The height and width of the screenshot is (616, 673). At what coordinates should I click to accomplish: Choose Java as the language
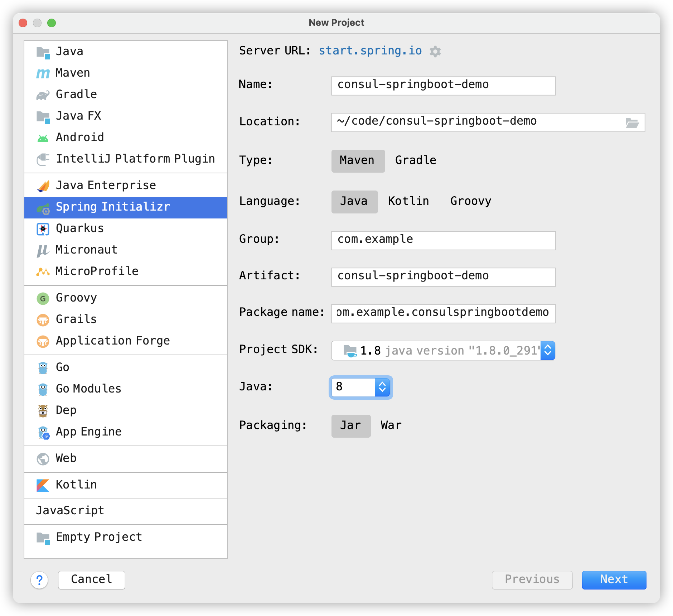pos(354,201)
